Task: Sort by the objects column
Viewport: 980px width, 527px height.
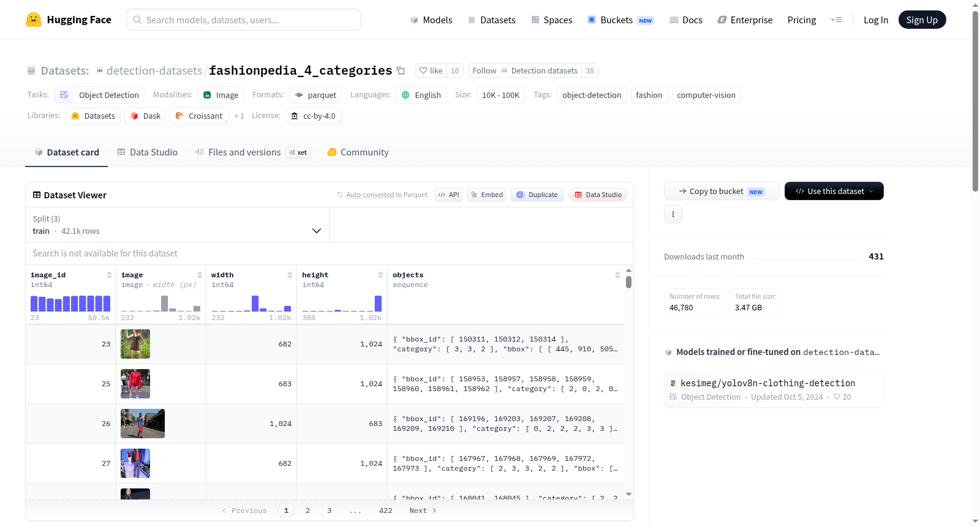Action: pos(617,275)
